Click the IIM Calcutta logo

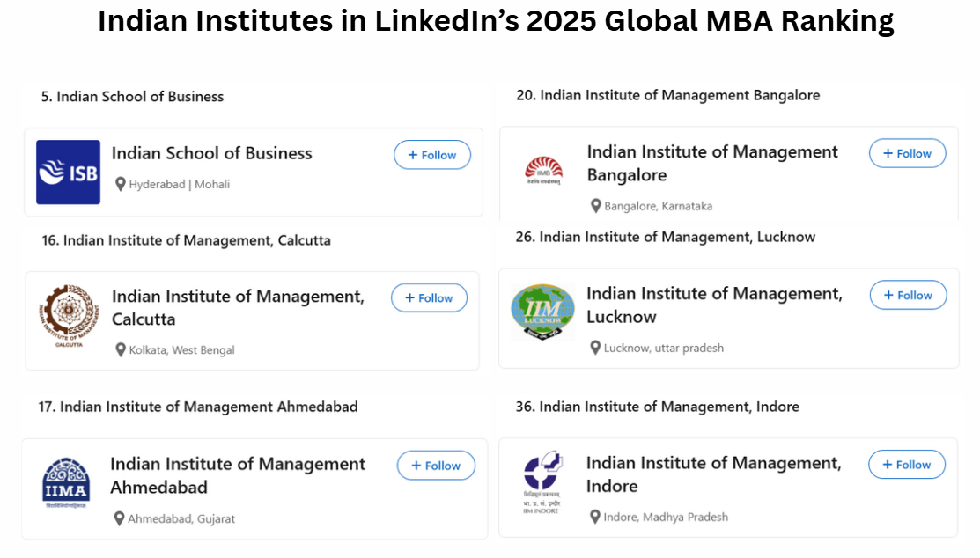(69, 316)
